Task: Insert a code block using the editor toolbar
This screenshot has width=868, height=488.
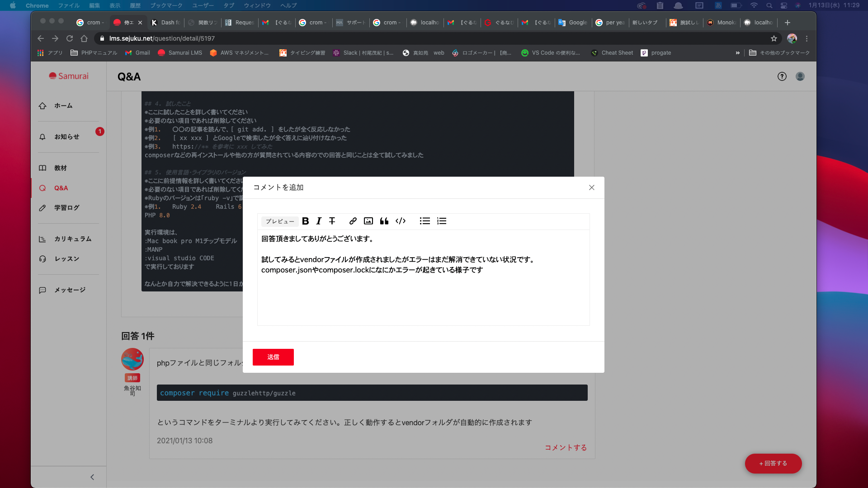Action: click(x=400, y=221)
